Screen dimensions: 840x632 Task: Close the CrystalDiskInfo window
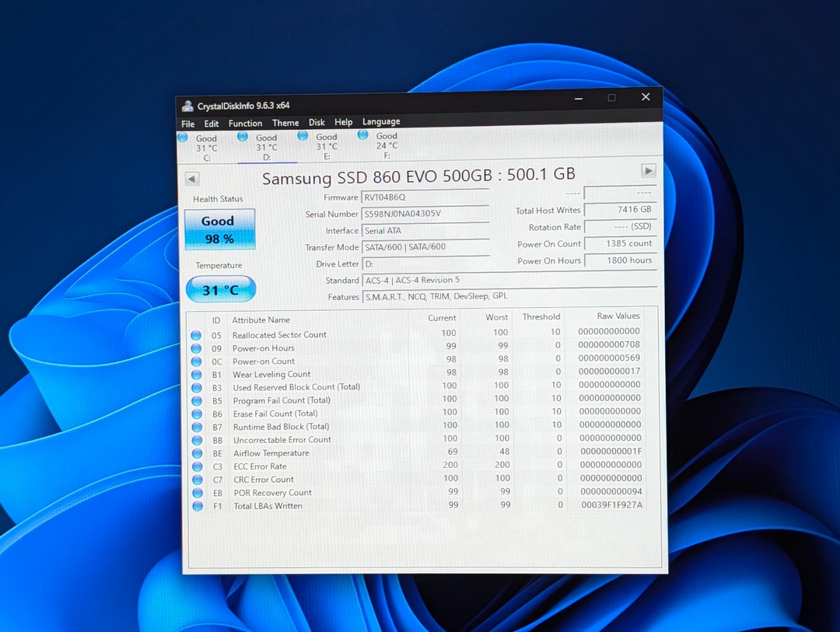coord(646,97)
